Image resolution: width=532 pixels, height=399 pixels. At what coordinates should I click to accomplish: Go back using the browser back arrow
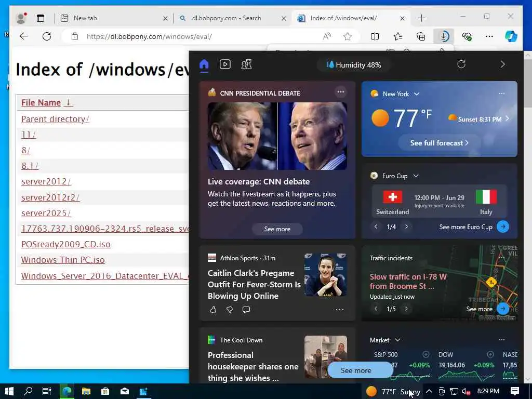coord(24,36)
